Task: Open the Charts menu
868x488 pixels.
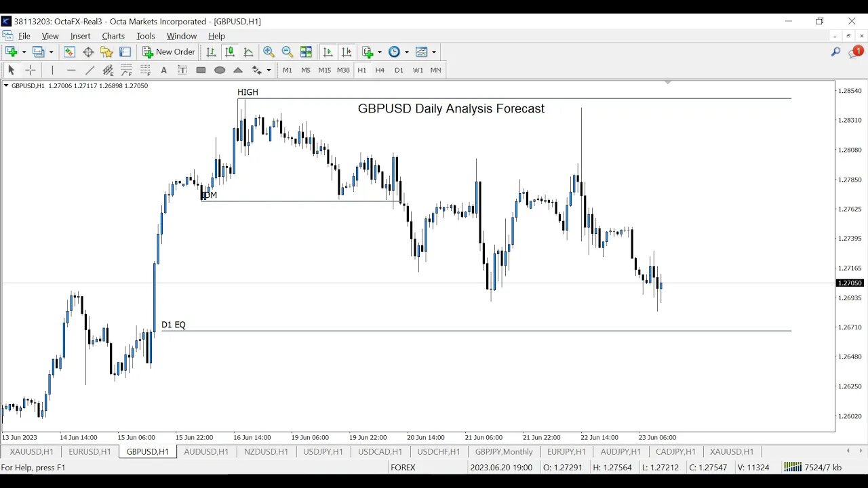Action: point(113,36)
